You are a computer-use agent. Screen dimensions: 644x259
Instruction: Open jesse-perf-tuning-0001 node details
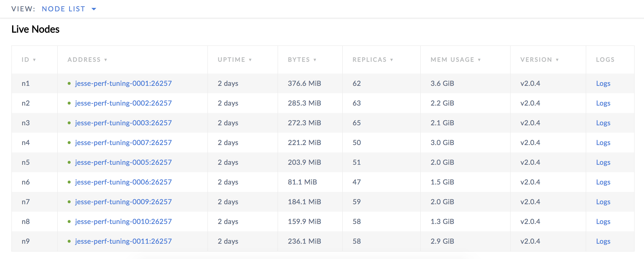coord(123,83)
